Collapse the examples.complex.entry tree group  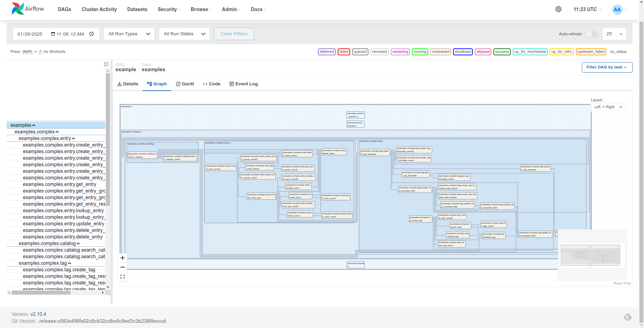pyautogui.click(x=73, y=139)
